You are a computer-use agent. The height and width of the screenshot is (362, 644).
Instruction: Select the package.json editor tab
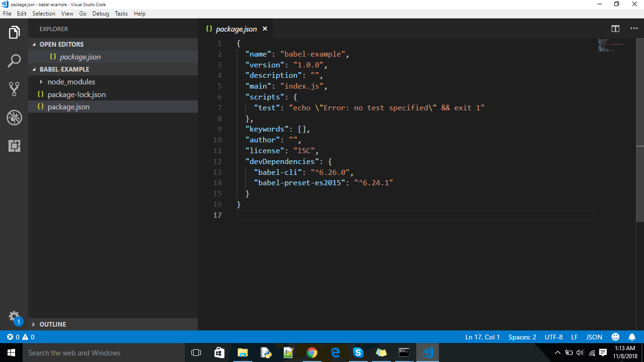click(236, 29)
